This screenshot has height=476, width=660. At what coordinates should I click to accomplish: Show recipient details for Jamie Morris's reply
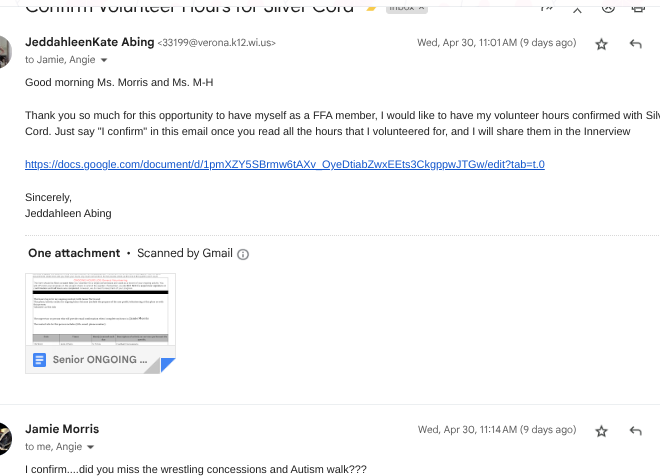click(x=90, y=446)
